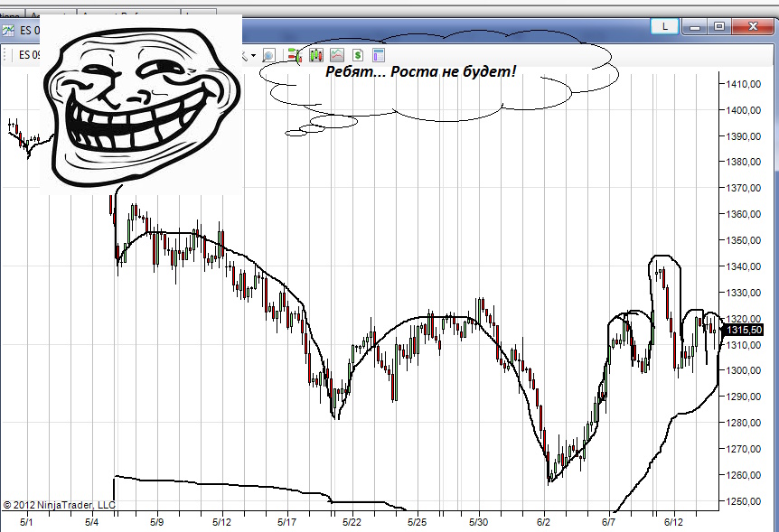Click the 1340,00 price axis label
The height and width of the screenshot is (532, 779).
743,266
